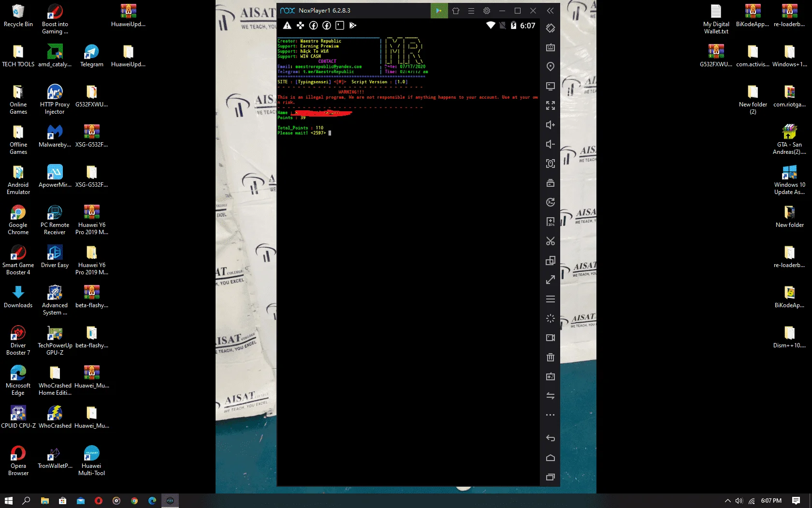Open File Explorer from the taskbar

click(44, 501)
